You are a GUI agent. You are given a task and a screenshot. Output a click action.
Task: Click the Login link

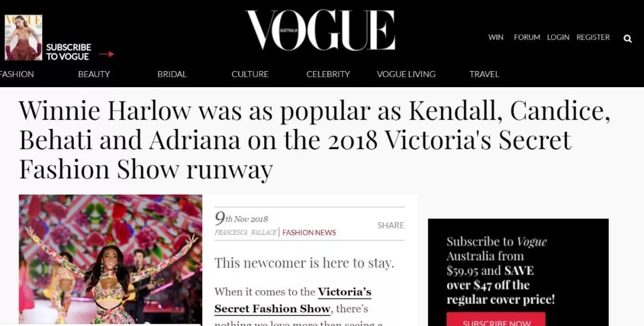[558, 37]
